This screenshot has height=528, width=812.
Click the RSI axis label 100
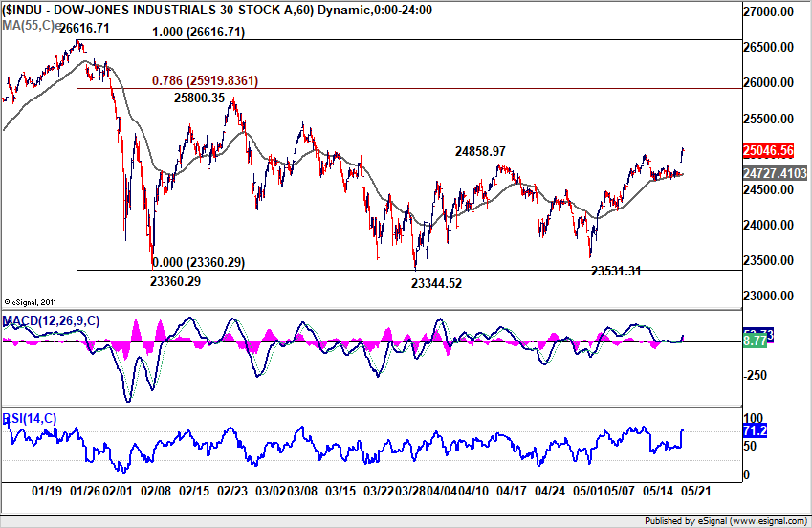(753, 418)
